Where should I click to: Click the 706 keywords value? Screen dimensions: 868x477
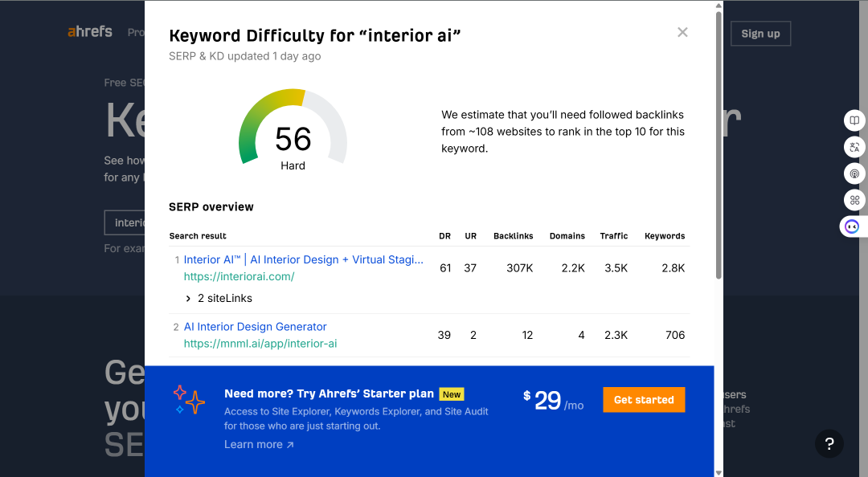tap(675, 335)
